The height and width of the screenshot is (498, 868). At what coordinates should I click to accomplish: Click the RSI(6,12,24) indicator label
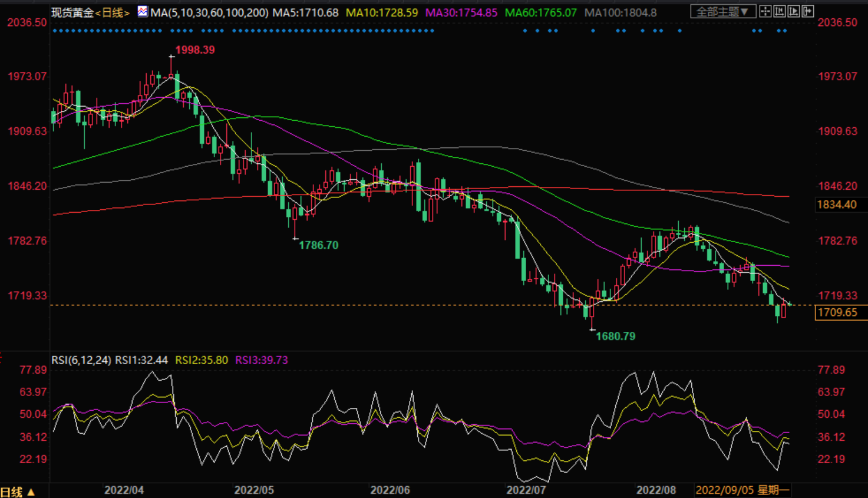pyautogui.click(x=81, y=360)
